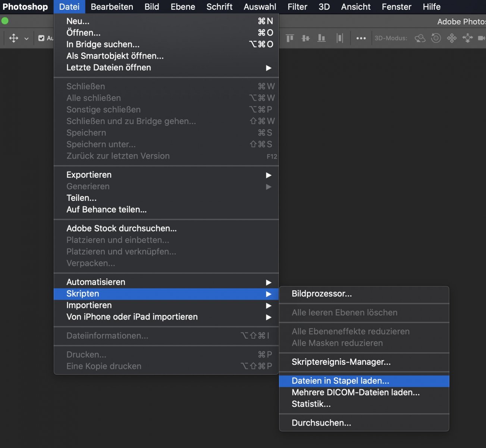Open Skriptereignis-Manager...
Image resolution: width=486 pixels, height=448 pixels.
click(364, 362)
